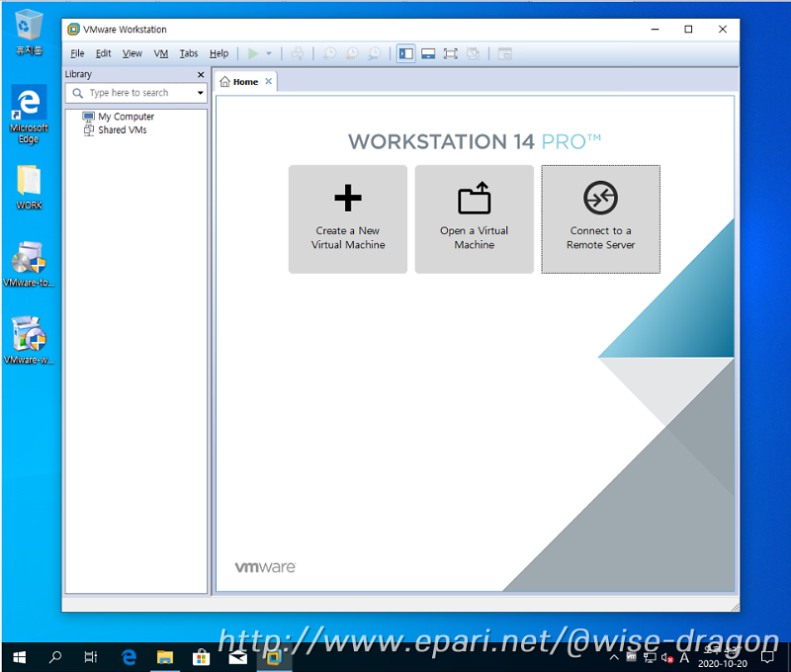Open the Mail app from the taskbar
This screenshot has height=672, width=791.
tap(237, 657)
